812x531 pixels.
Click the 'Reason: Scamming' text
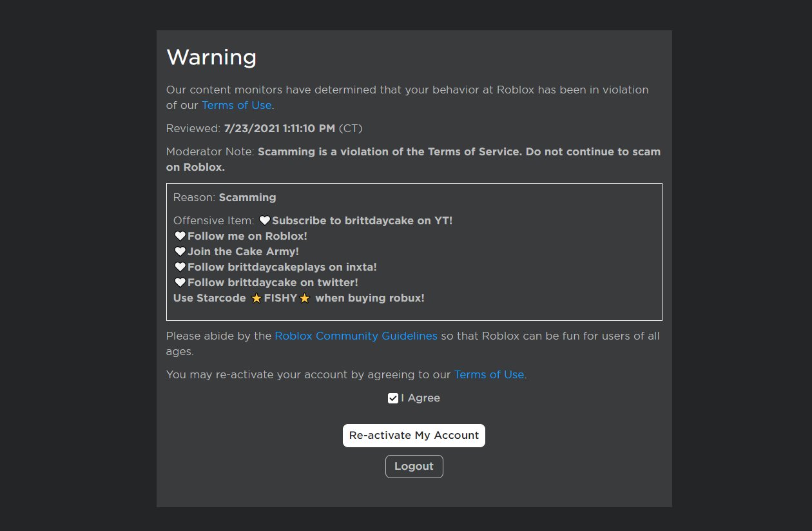coord(224,197)
